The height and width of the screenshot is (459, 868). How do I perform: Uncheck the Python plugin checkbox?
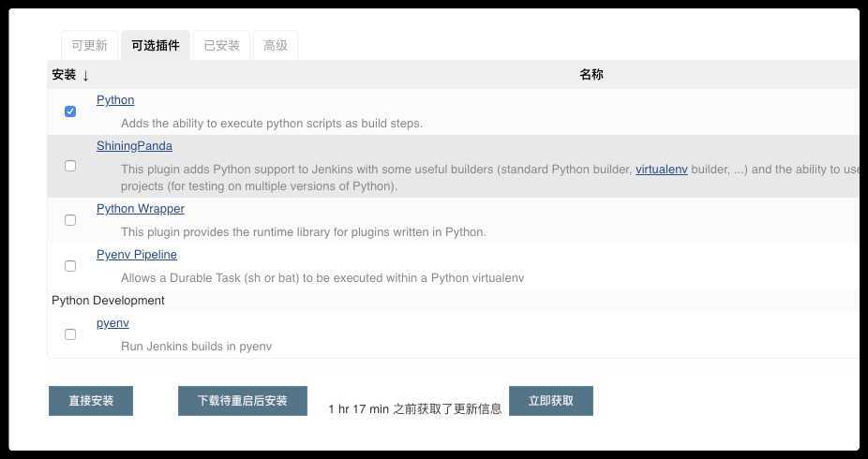point(70,111)
